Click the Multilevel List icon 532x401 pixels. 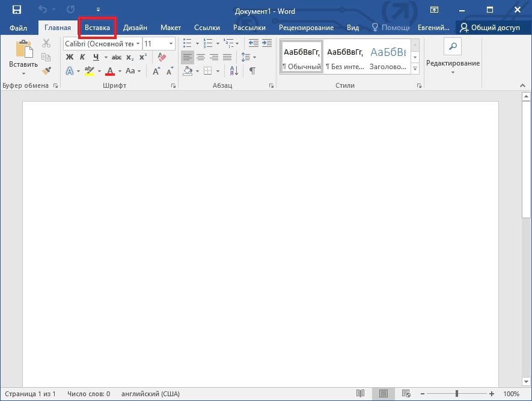[x=228, y=43]
